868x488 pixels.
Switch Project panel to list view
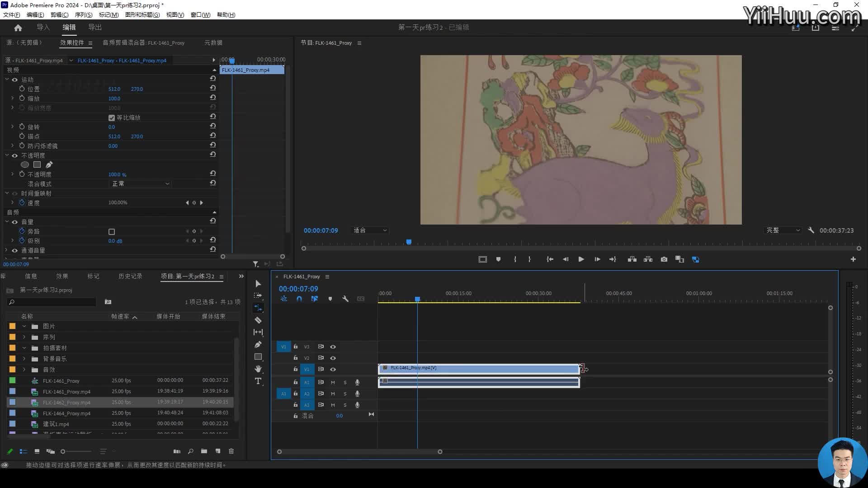click(24, 451)
